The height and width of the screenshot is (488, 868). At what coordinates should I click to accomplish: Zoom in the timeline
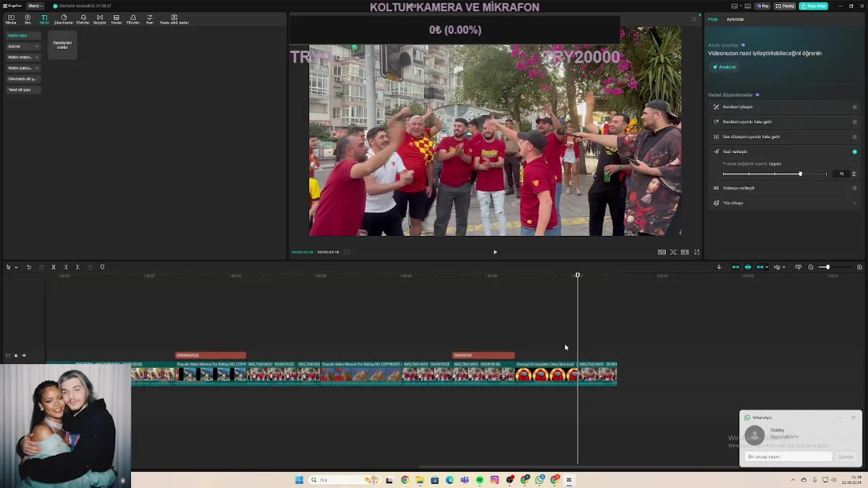tap(859, 267)
